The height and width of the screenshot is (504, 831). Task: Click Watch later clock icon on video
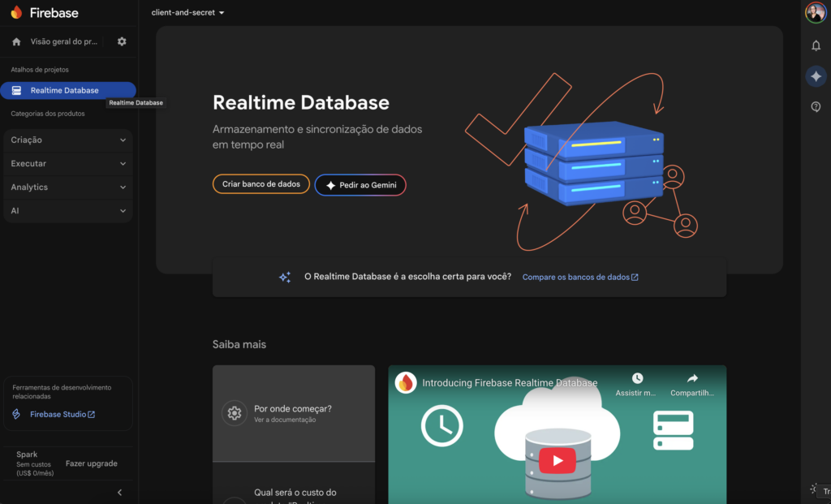point(637,379)
